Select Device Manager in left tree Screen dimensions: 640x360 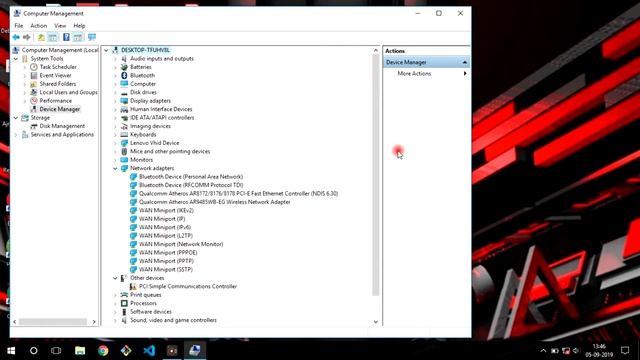pyautogui.click(x=60, y=109)
